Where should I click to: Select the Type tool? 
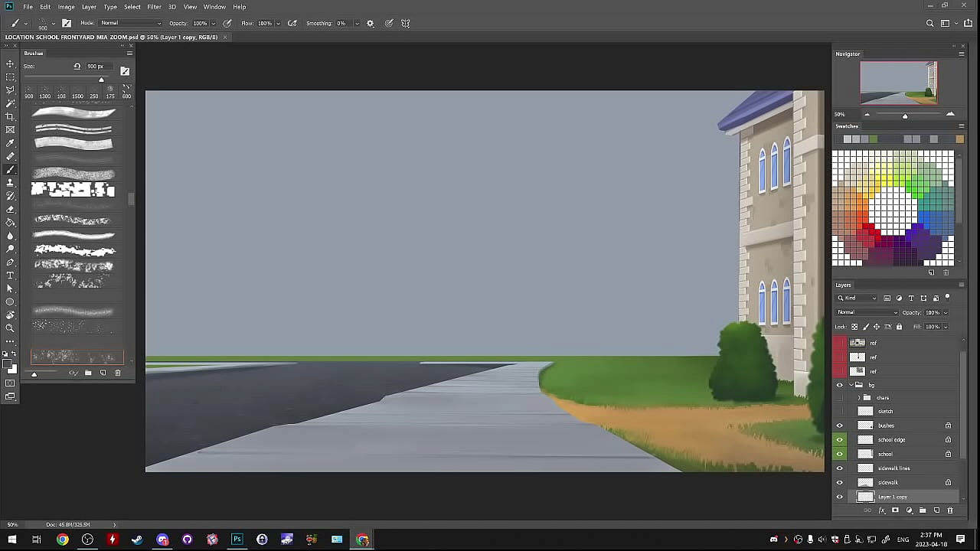[10, 275]
